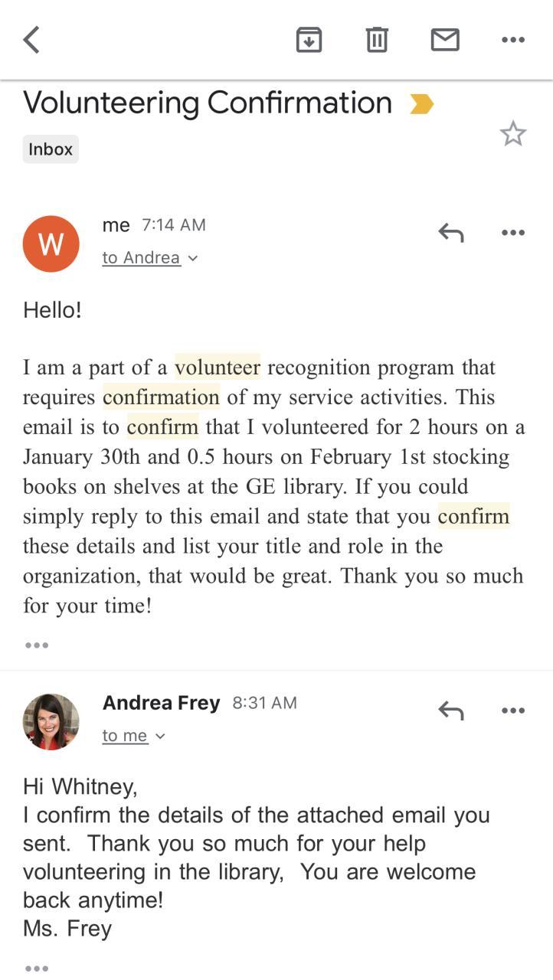Open more options for my message
The width and height of the screenshot is (553, 980).
click(512, 233)
